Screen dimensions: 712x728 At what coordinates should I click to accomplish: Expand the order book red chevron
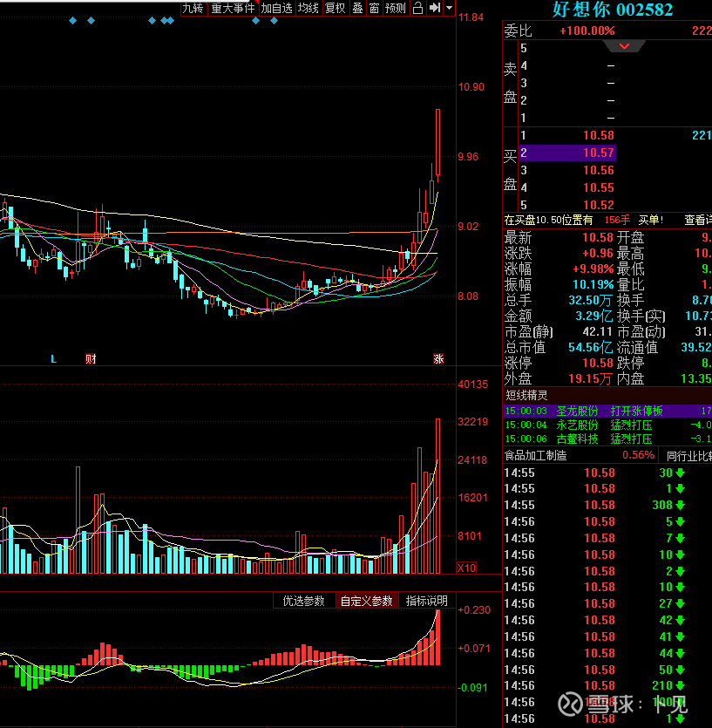tap(624, 46)
